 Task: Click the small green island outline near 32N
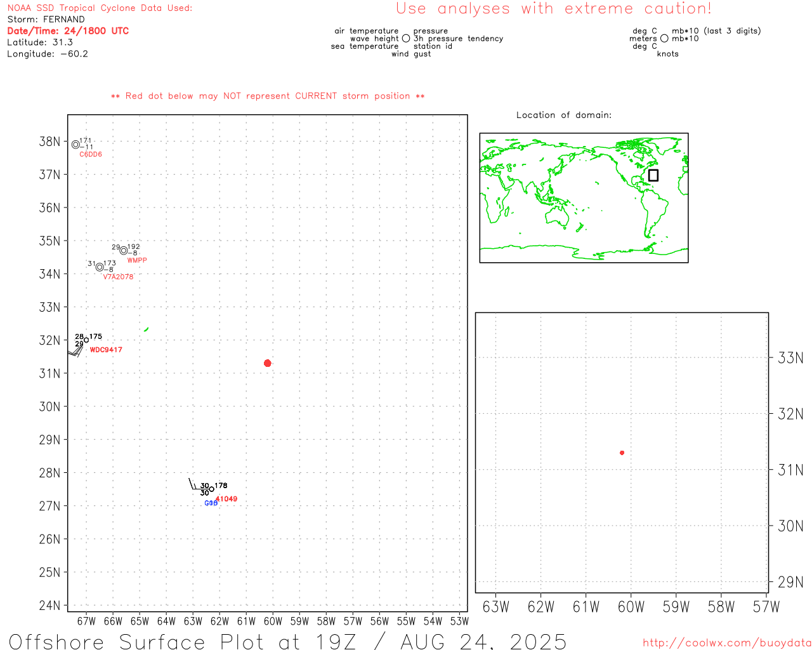(147, 329)
